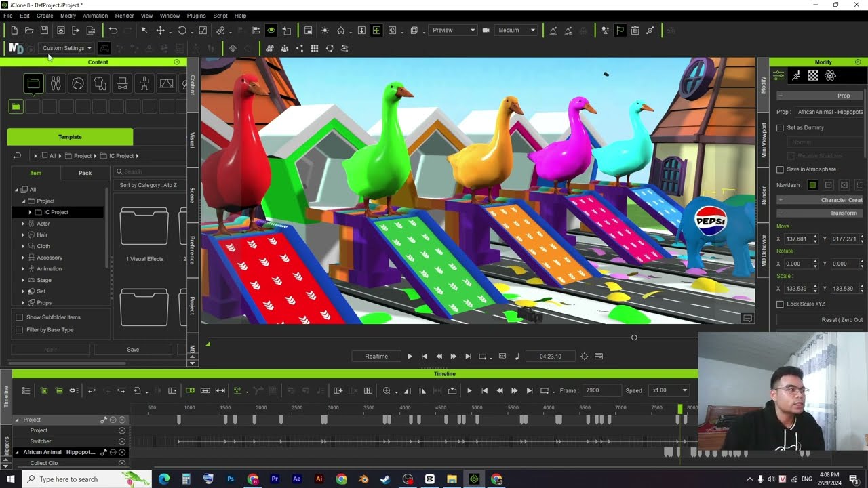Undo the last action in the toolbar
The height and width of the screenshot is (488, 868).
point(113,30)
